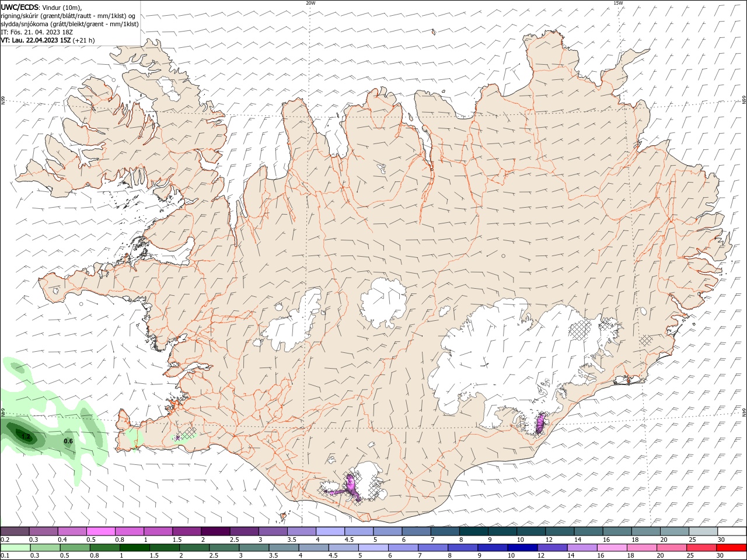Click the palest green rain swatch at 0.1
Viewport: 747px width, 560px height.
[x=15, y=548]
